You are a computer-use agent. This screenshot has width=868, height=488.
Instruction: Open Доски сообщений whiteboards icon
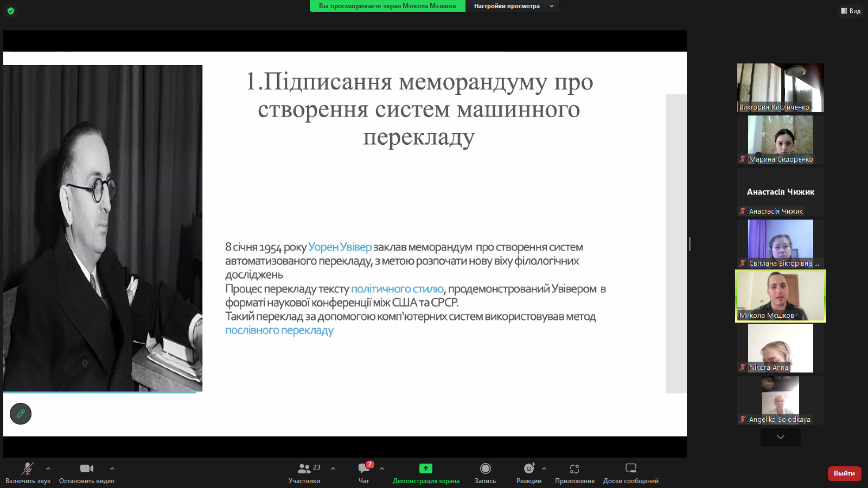(630, 468)
